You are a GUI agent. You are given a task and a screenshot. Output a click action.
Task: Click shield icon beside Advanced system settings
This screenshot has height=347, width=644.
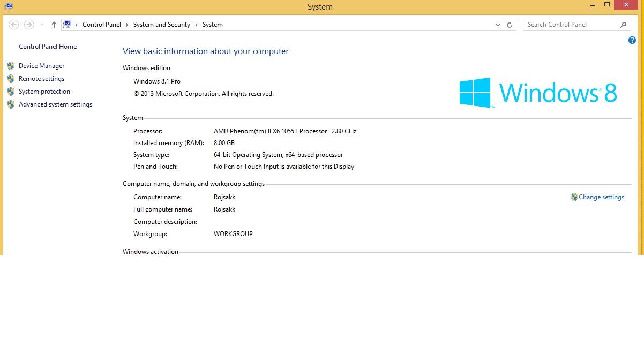pyautogui.click(x=11, y=104)
